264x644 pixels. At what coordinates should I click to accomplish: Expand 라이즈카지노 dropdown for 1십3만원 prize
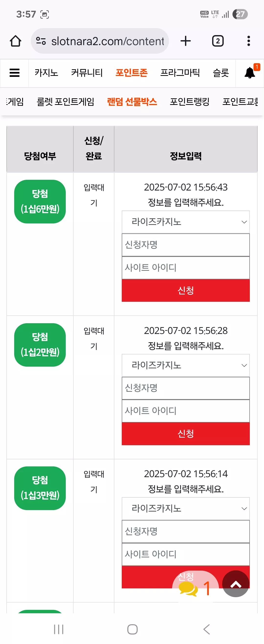[186, 509]
